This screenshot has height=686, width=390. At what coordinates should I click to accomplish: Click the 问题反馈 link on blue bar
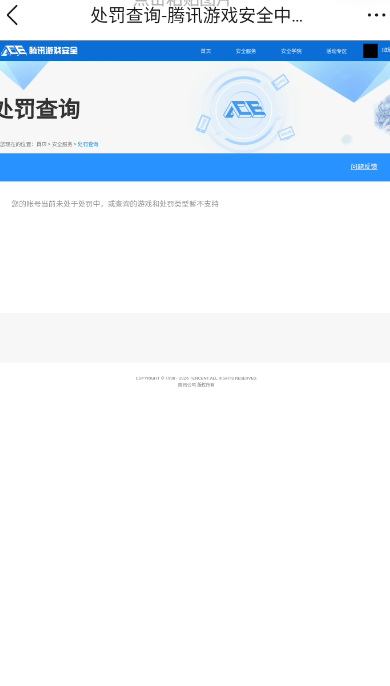[364, 167]
